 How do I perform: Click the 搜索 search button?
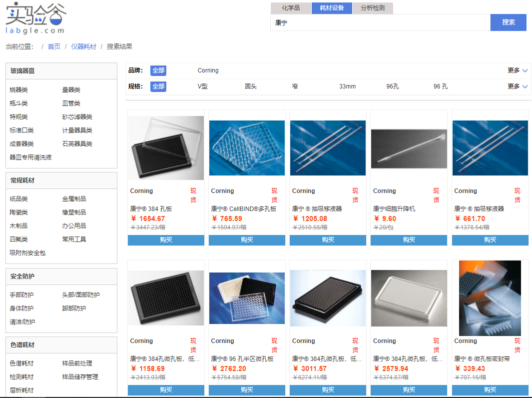click(508, 22)
